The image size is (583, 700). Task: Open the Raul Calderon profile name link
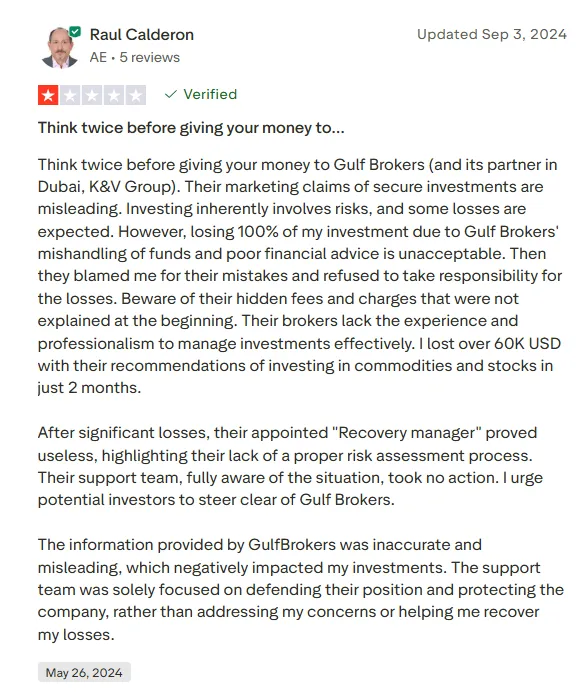(142, 35)
